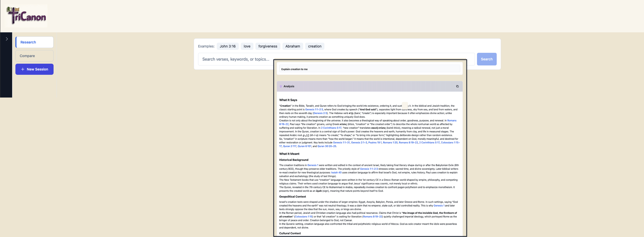
Task: Open the Quran 30:20–25 link
Action: (327, 146)
